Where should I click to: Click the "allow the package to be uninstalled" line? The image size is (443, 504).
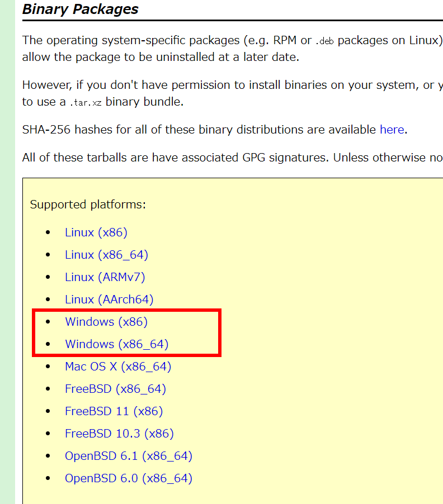[161, 57]
